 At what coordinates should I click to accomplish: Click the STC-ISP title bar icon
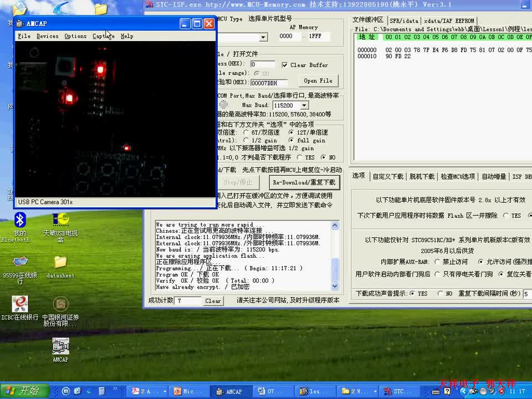tap(149, 4)
